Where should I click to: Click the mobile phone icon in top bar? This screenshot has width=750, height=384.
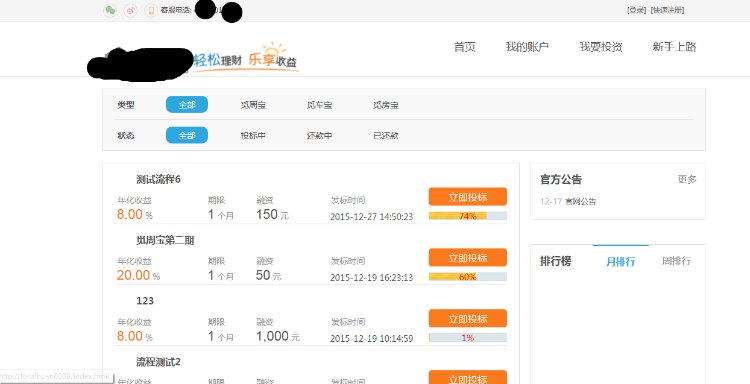click(151, 11)
